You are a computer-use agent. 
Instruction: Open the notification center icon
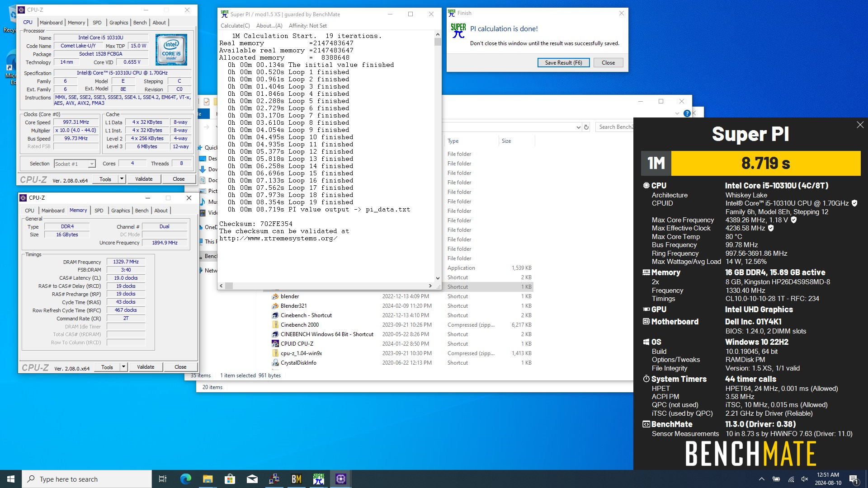click(x=854, y=479)
